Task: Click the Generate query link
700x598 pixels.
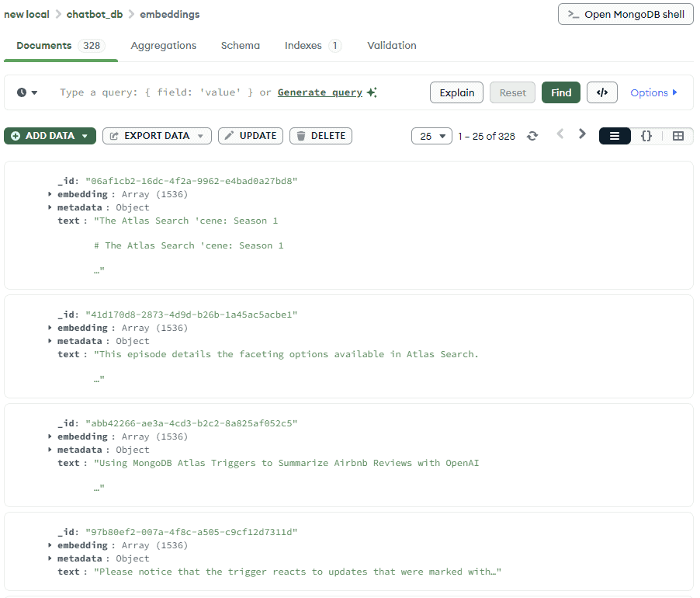Action: (320, 92)
